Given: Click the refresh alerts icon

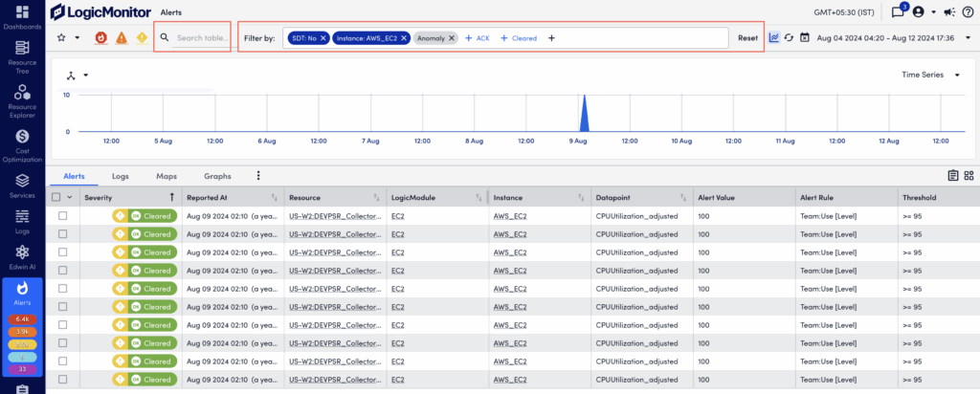Looking at the screenshot, I should [788, 37].
